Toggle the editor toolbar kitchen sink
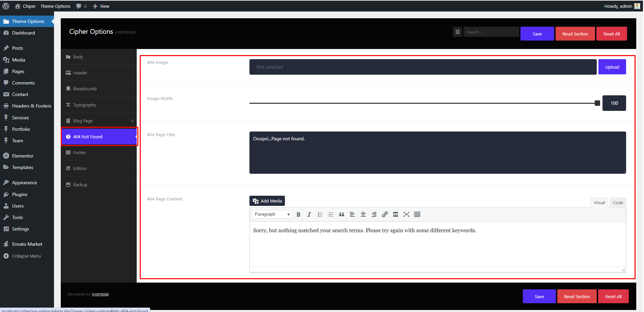The height and width of the screenshot is (312, 644). (x=417, y=214)
